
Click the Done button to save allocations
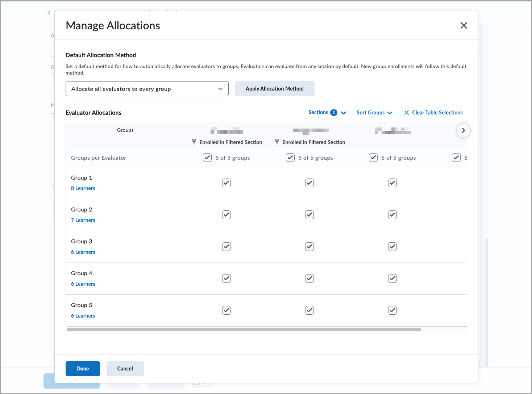tap(83, 368)
